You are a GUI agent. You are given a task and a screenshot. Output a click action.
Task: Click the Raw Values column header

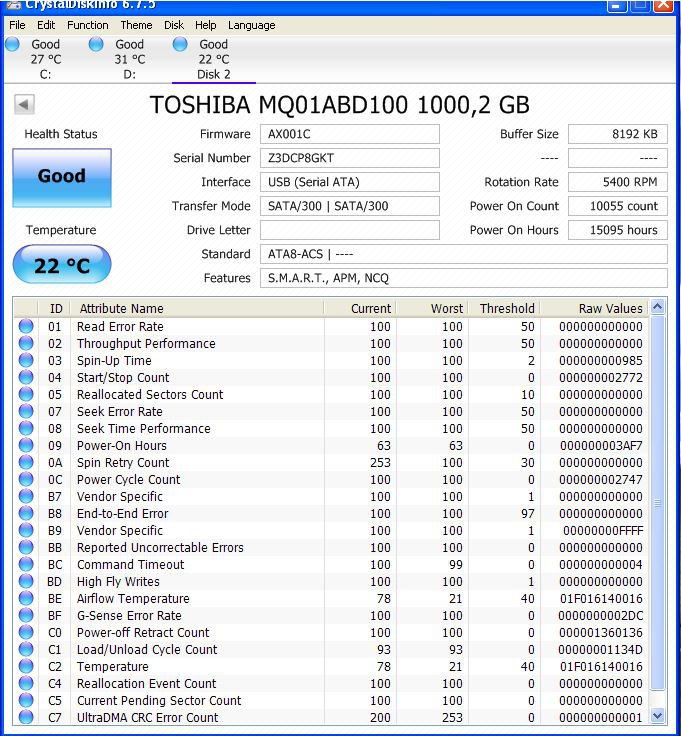[x=594, y=308]
